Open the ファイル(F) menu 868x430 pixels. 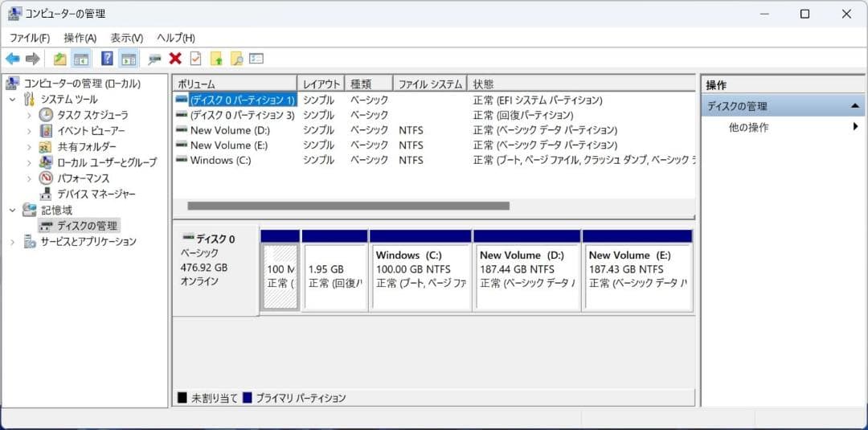click(30, 39)
